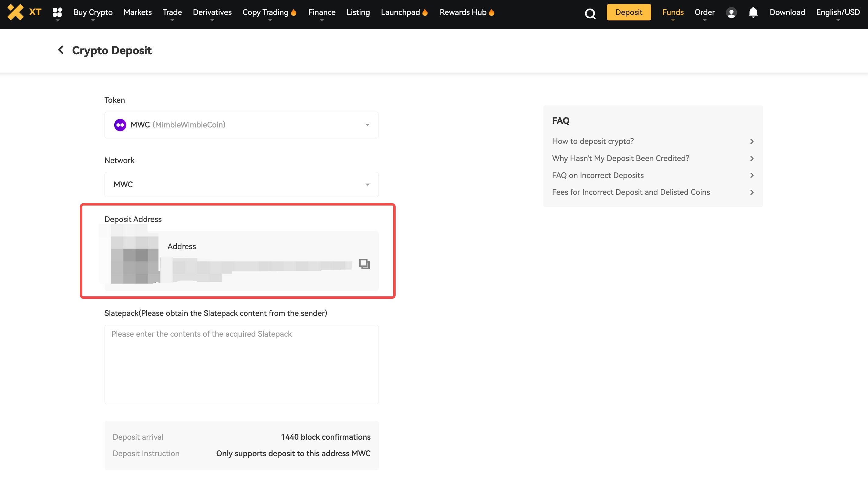Click the search magnifier icon
The width and height of the screenshot is (868, 483).
click(x=590, y=13)
